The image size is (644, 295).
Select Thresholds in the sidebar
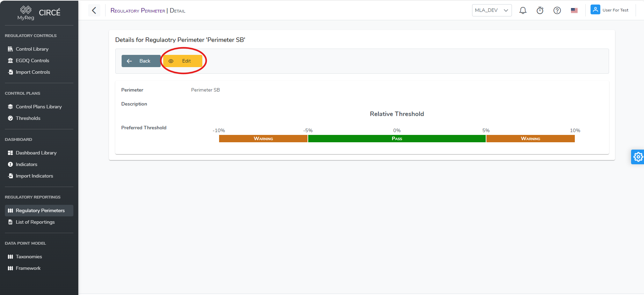coord(28,118)
